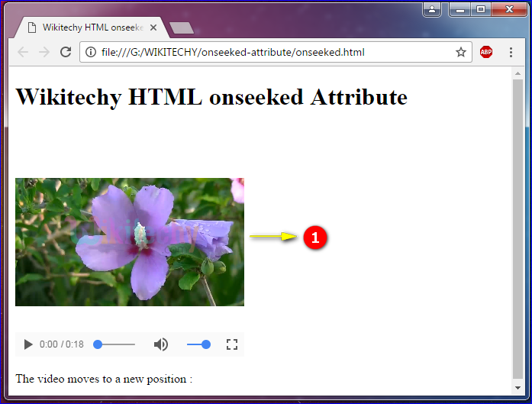Click the flower video frame
Screen dimensions: 532x404
130,242
